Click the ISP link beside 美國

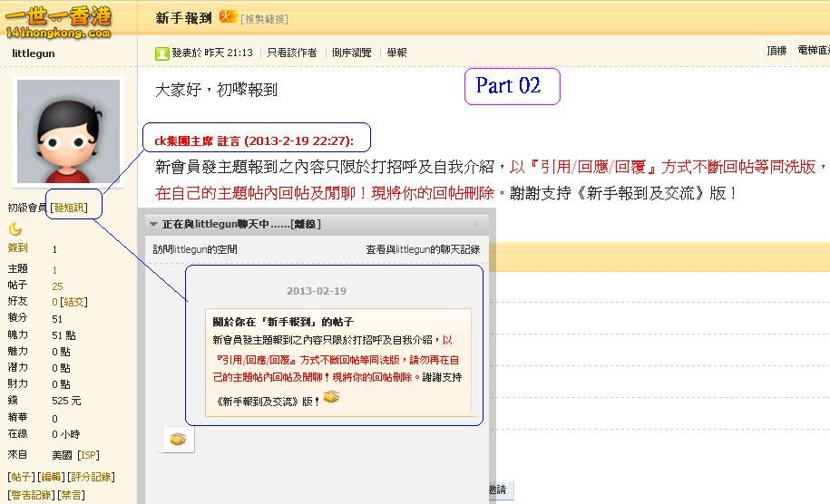(88, 455)
